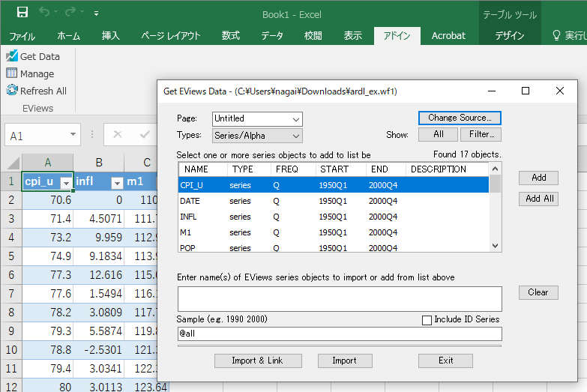Open the ページ レイアウト tab
This screenshot has width=587, height=392.
pos(171,36)
